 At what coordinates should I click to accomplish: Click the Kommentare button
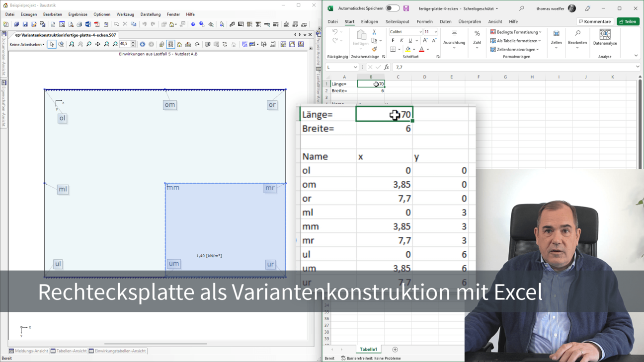pyautogui.click(x=594, y=21)
